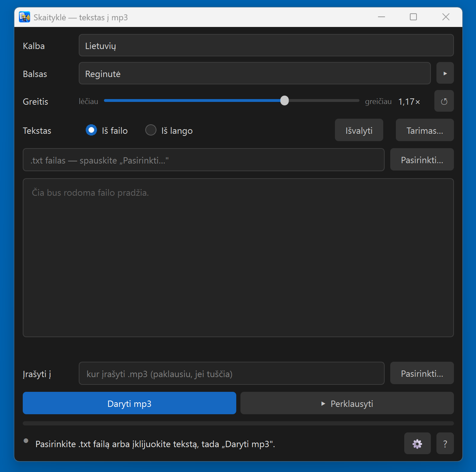Start preview with Perklausyti
This screenshot has width=476, height=472.
click(347, 403)
